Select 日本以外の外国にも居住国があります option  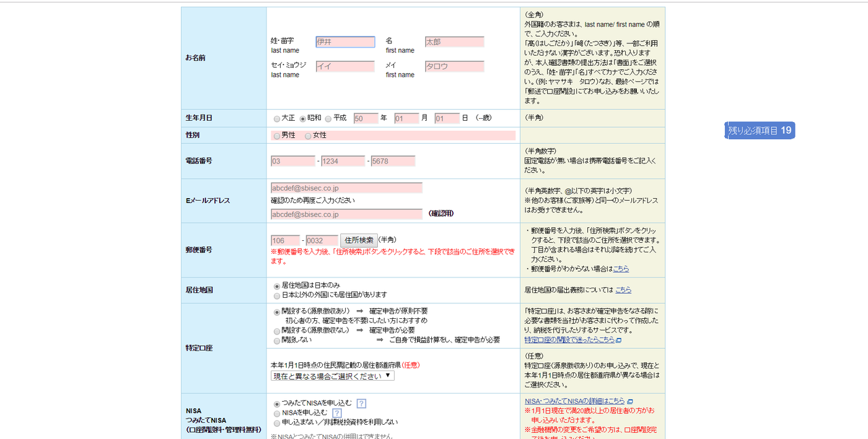277,295
